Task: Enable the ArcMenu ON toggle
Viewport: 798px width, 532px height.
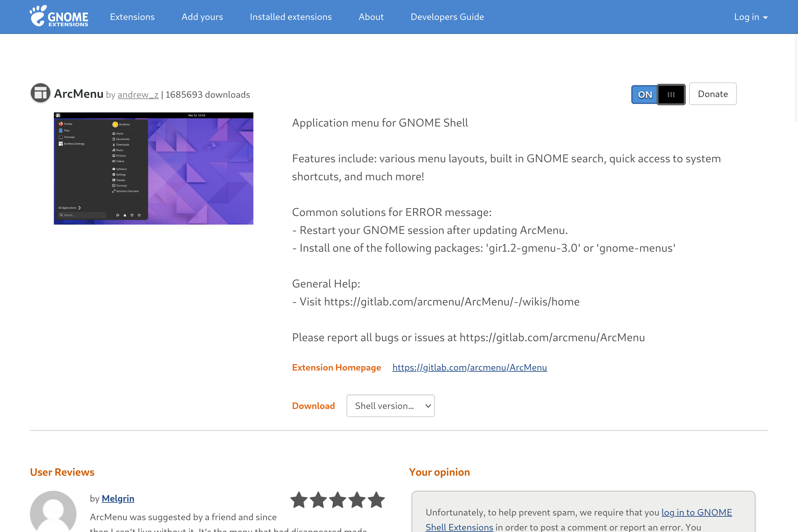Action: (645, 94)
